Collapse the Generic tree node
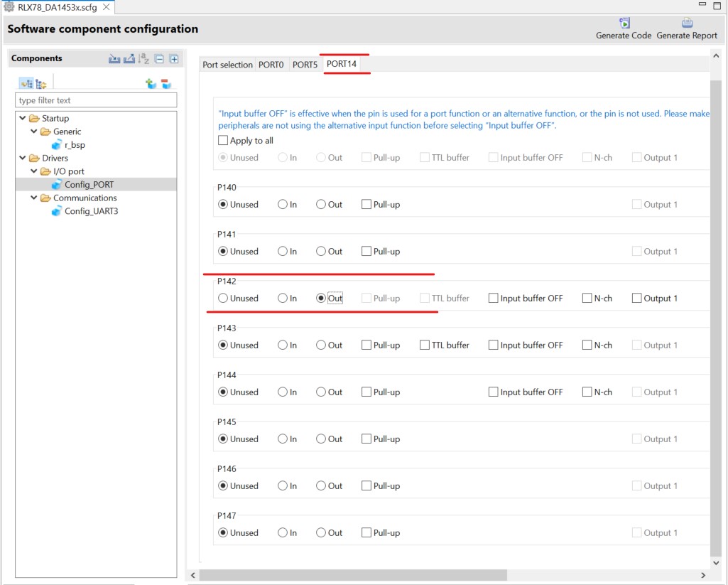This screenshot has width=728, height=585. coord(34,132)
